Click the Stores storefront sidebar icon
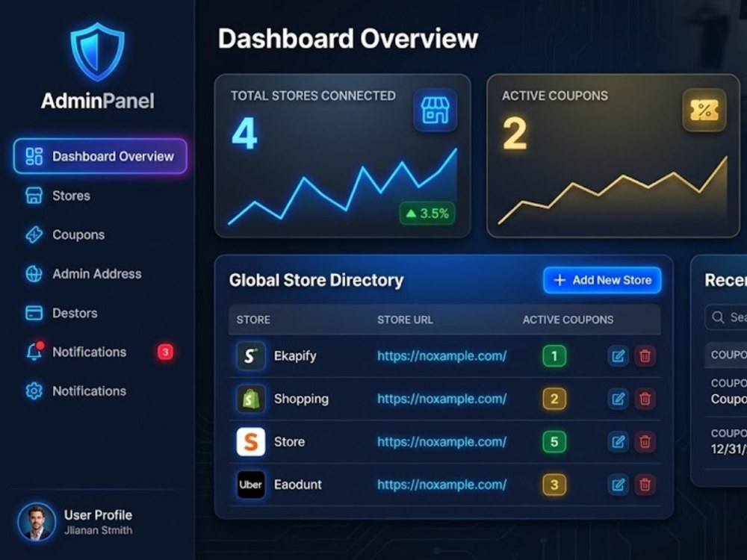Image resolution: width=747 pixels, height=560 pixels. pos(34,196)
